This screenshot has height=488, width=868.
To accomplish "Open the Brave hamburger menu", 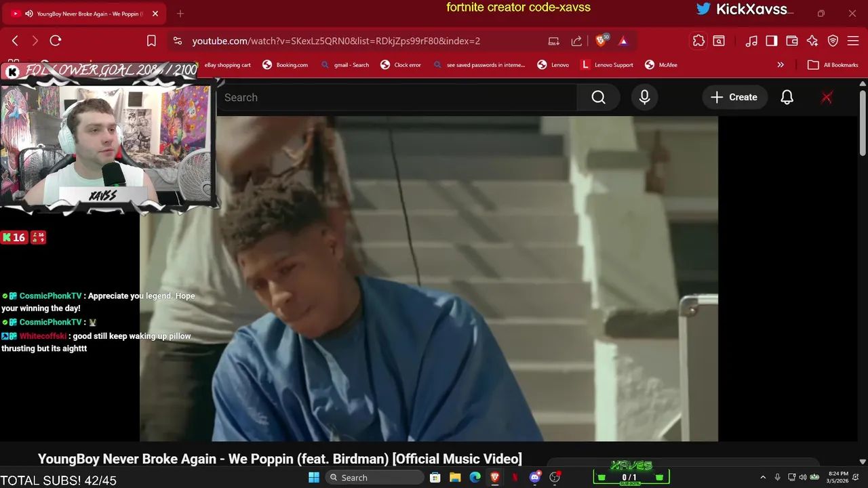I will [854, 41].
